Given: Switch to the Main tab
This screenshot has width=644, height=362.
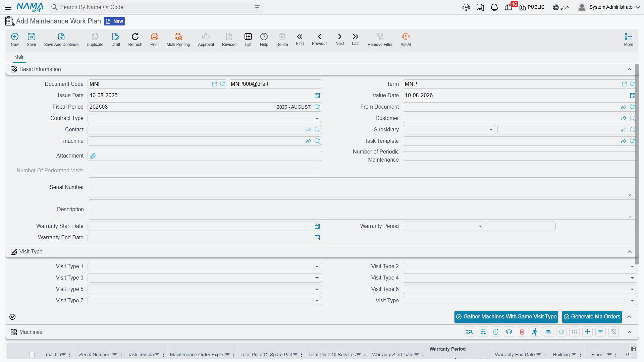Looking at the screenshot, I should pyautogui.click(x=19, y=57).
